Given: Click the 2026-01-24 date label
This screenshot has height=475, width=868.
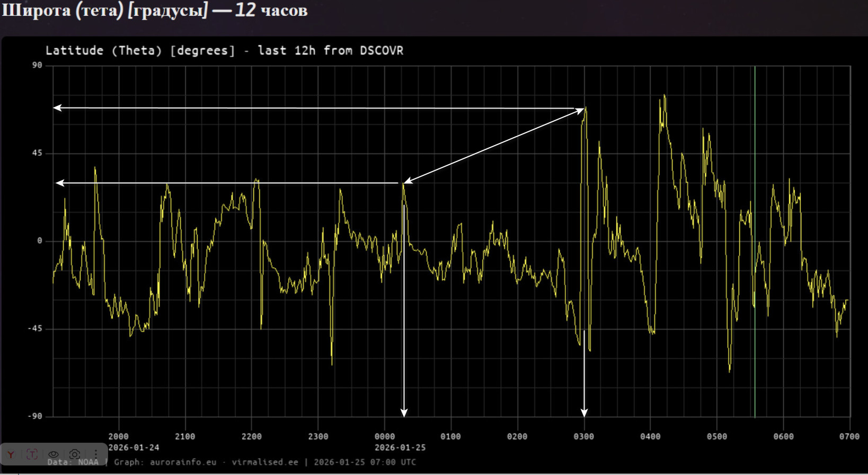Looking at the screenshot, I should 134,447.
